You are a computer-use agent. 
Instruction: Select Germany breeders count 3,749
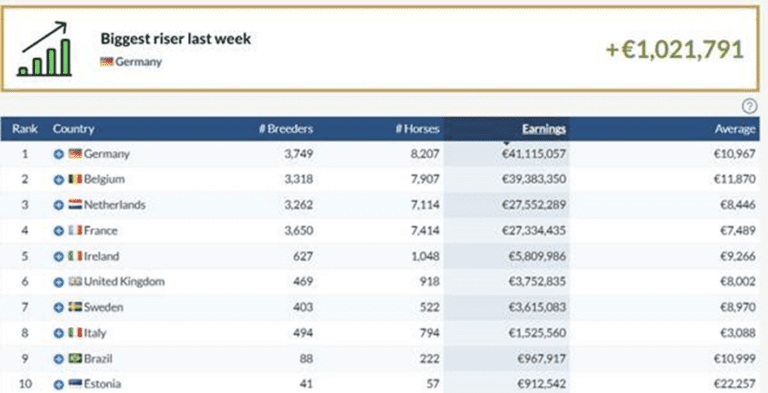298,154
